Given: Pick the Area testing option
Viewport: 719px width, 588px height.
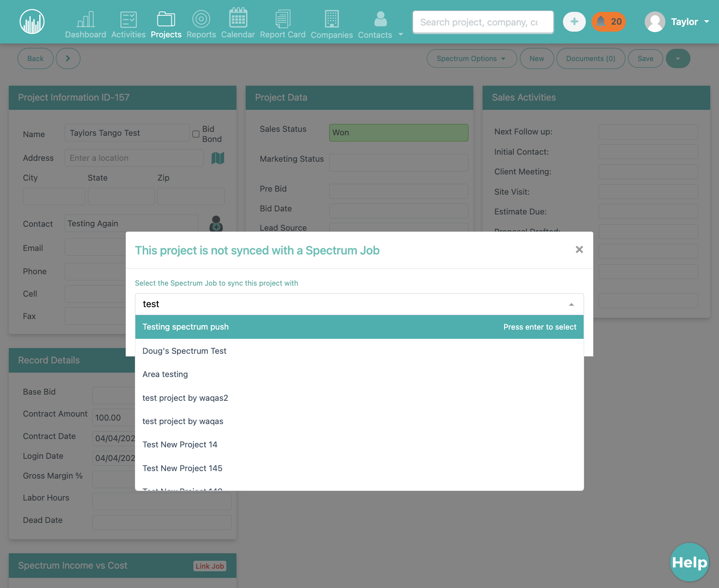Looking at the screenshot, I should click(x=359, y=374).
